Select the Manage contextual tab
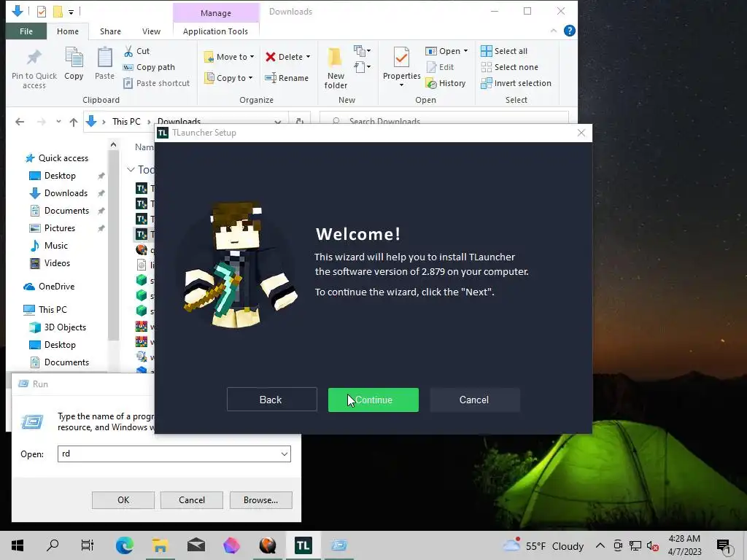 216,13
